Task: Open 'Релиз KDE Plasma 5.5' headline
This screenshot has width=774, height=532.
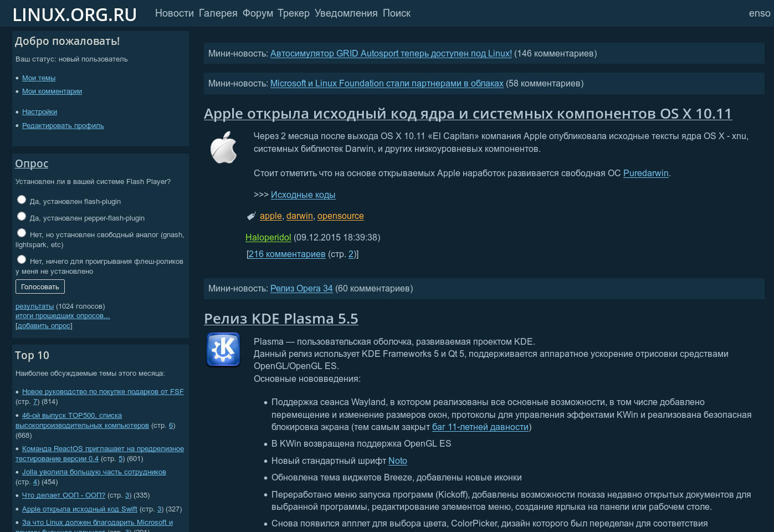Action: point(281,319)
